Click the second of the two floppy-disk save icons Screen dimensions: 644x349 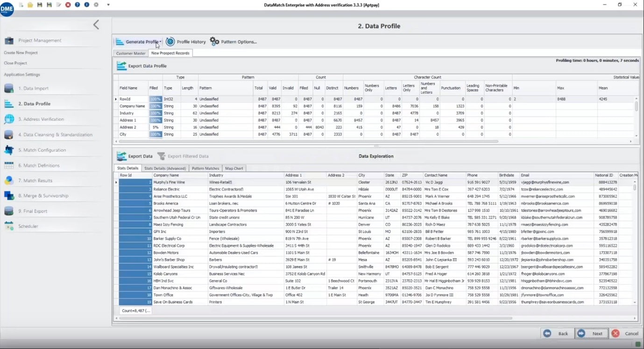[x=49, y=5]
